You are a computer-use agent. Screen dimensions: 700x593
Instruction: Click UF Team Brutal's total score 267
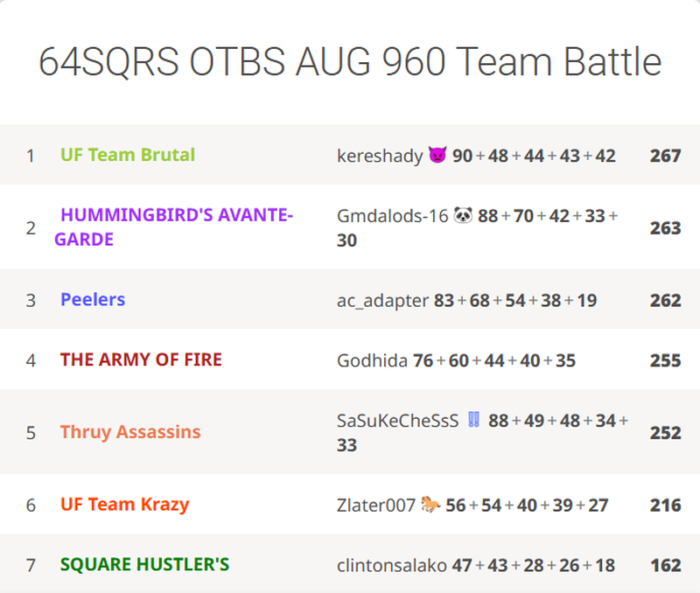665,156
